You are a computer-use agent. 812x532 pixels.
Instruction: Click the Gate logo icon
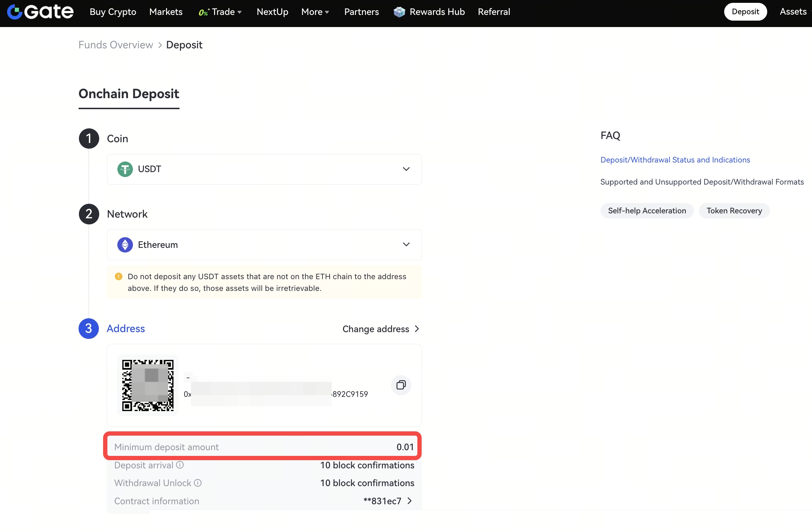(x=15, y=12)
